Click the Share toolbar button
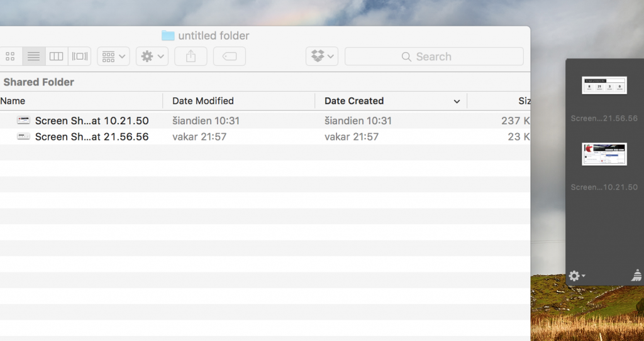The width and height of the screenshot is (644, 341). click(191, 57)
